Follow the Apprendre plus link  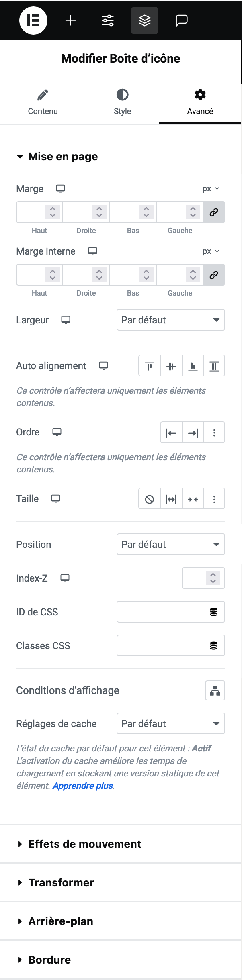83,786
